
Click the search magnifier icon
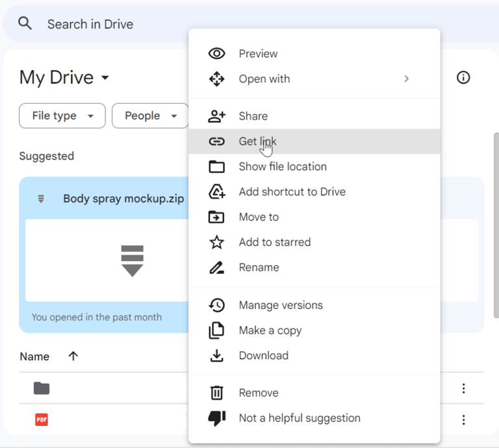click(25, 23)
